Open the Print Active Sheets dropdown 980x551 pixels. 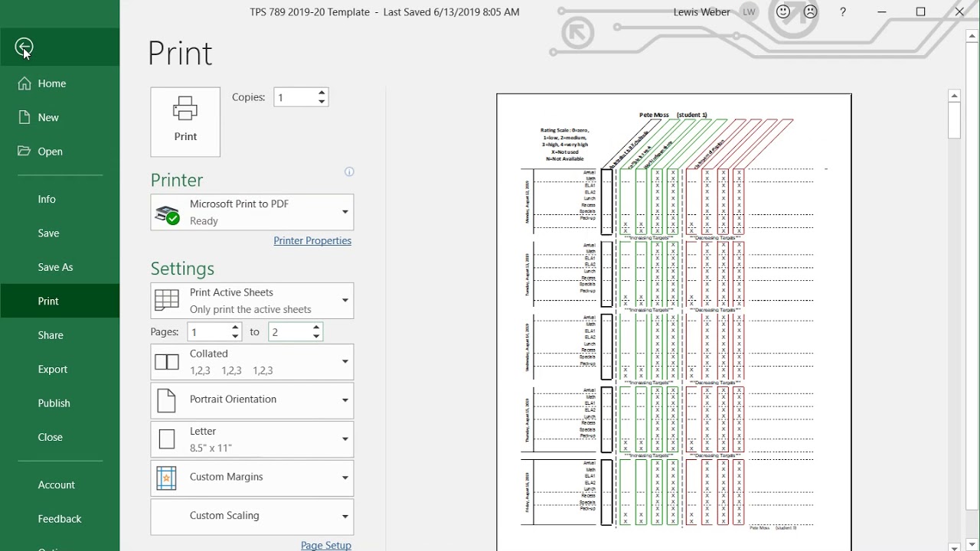tap(345, 301)
